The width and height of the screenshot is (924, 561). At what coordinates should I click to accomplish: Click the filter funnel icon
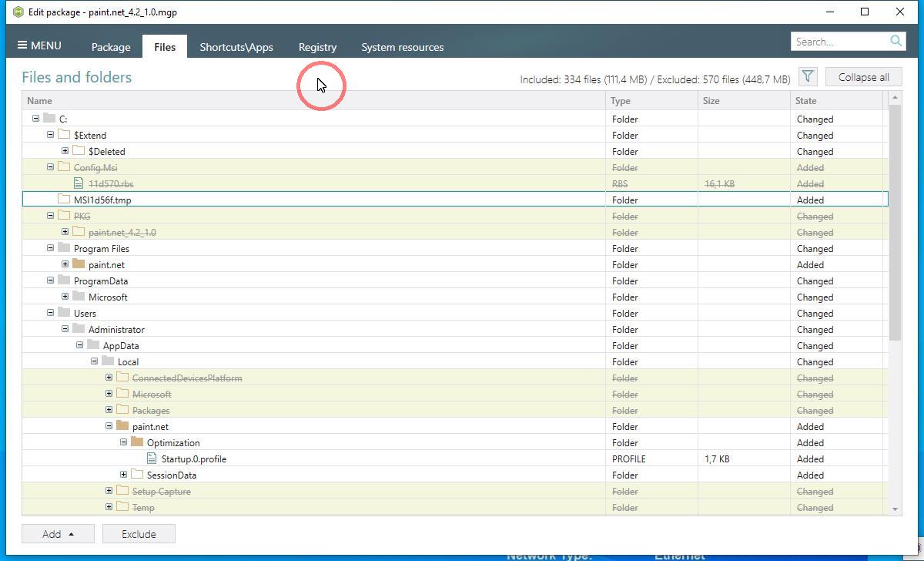807,76
